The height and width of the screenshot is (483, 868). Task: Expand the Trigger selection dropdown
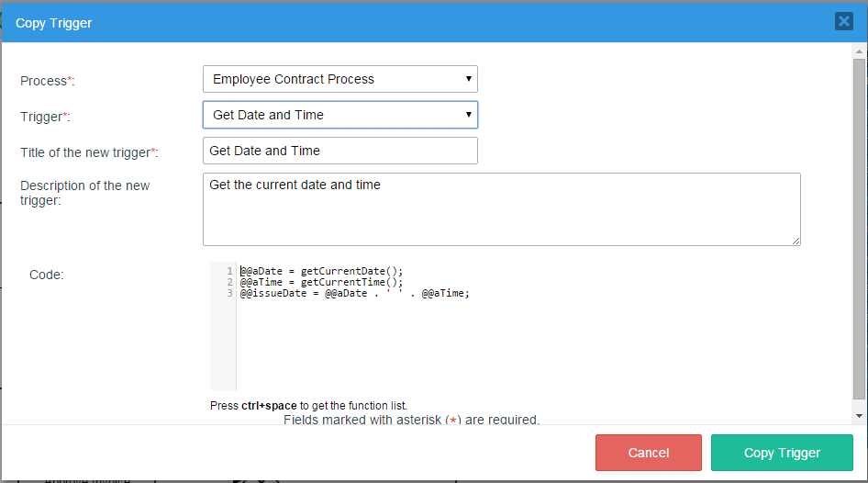click(x=339, y=115)
